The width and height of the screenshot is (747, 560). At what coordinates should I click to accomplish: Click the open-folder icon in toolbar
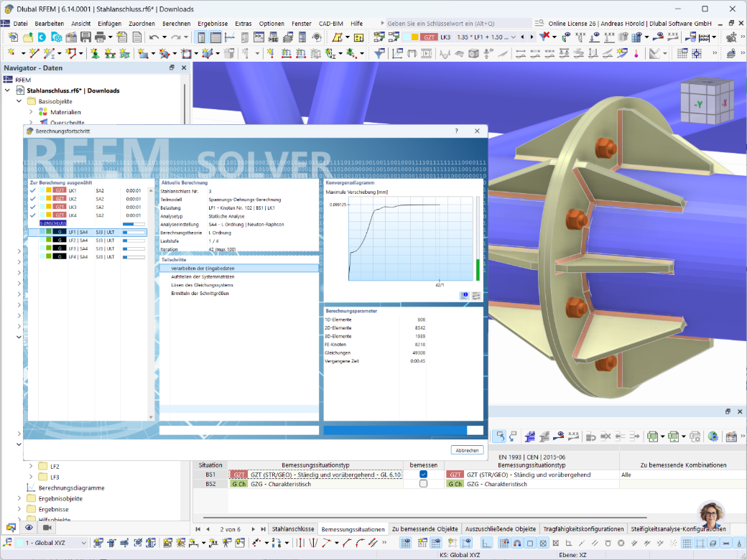click(x=27, y=37)
